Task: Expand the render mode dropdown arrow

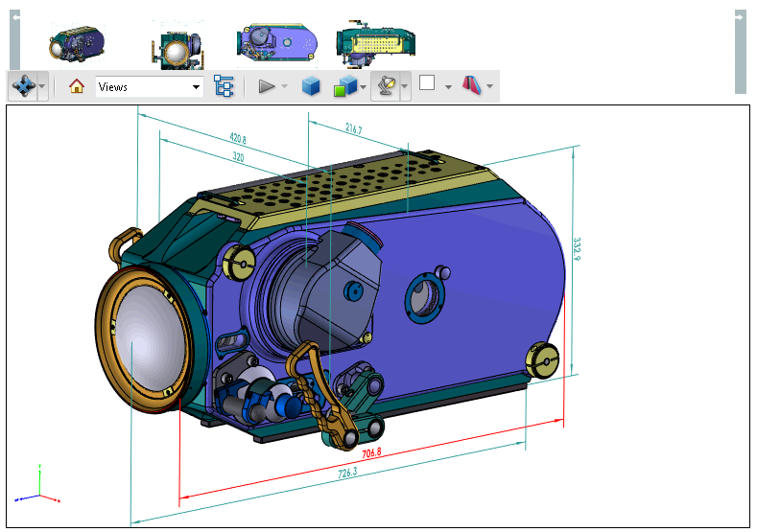Action: coord(363,87)
